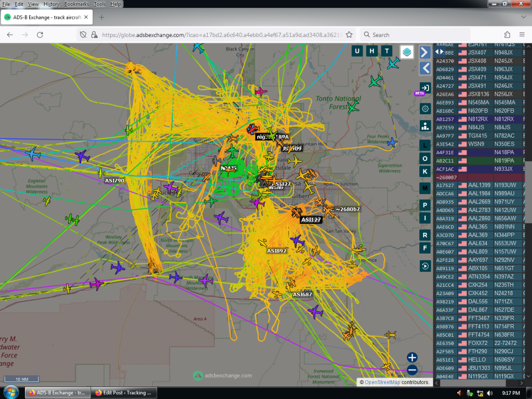The image size is (532, 399).
Task: Open the Bookmarks menu
Action: point(76,4)
